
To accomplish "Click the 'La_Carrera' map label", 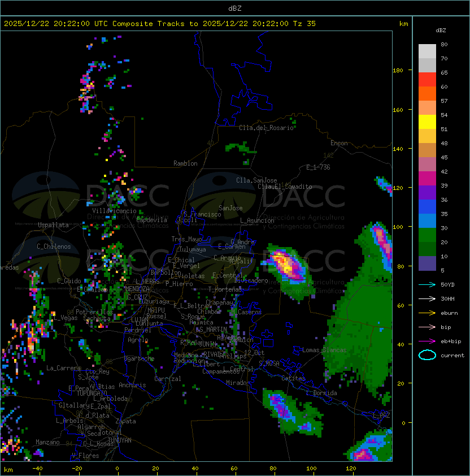I will pyautogui.click(x=63, y=368).
